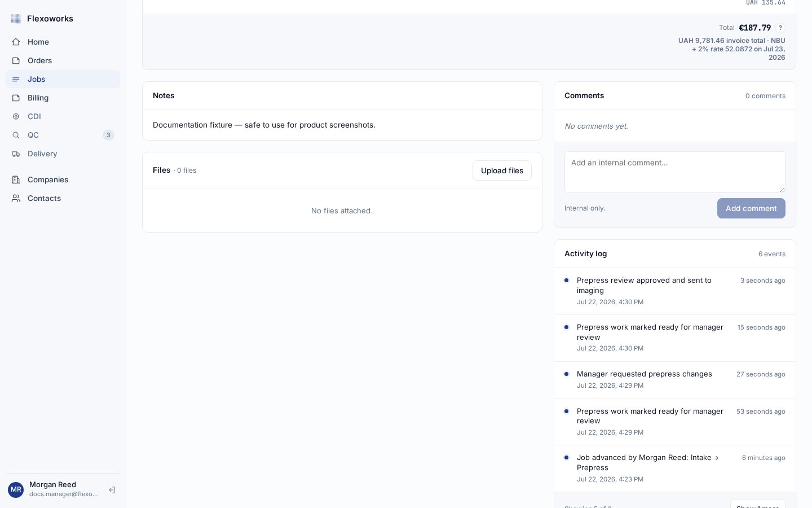Image resolution: width=812 pixels, height=508 pixels.
Task: Click the Jobs list icon
Action: point(16,79)
